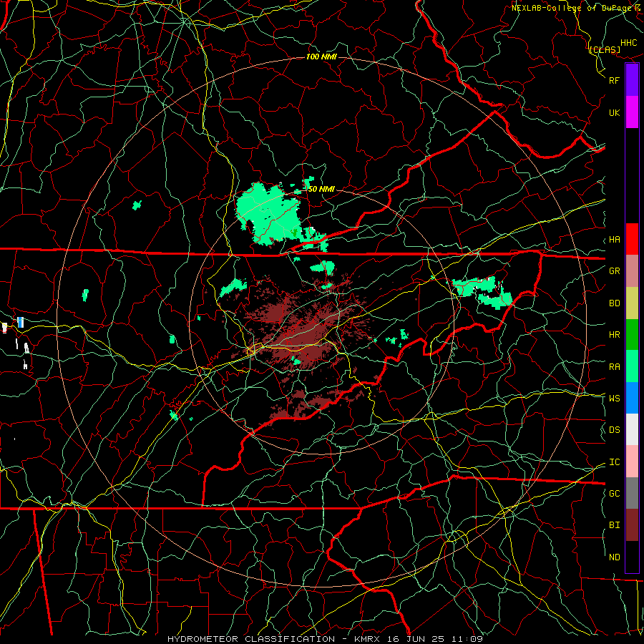The width and height of the screenshot is (644, 644).
Task: Click the RA legend label
Action: 614,367
